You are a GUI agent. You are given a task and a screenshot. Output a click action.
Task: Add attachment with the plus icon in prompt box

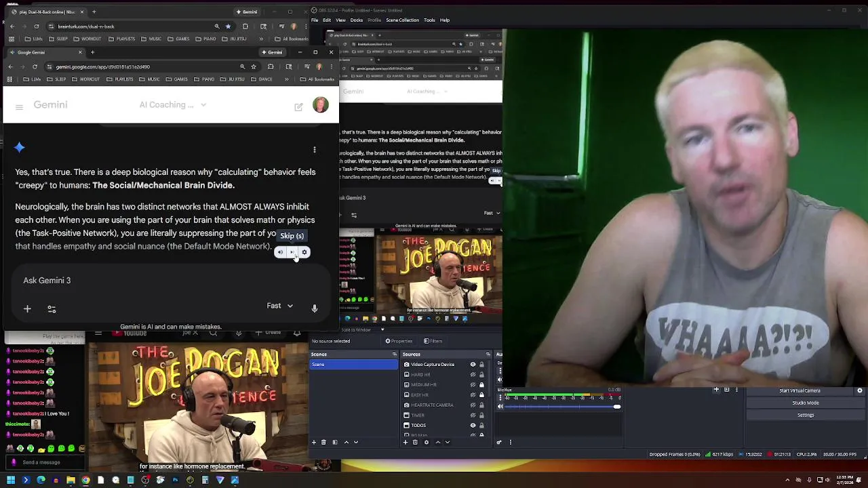click(27, 309)
